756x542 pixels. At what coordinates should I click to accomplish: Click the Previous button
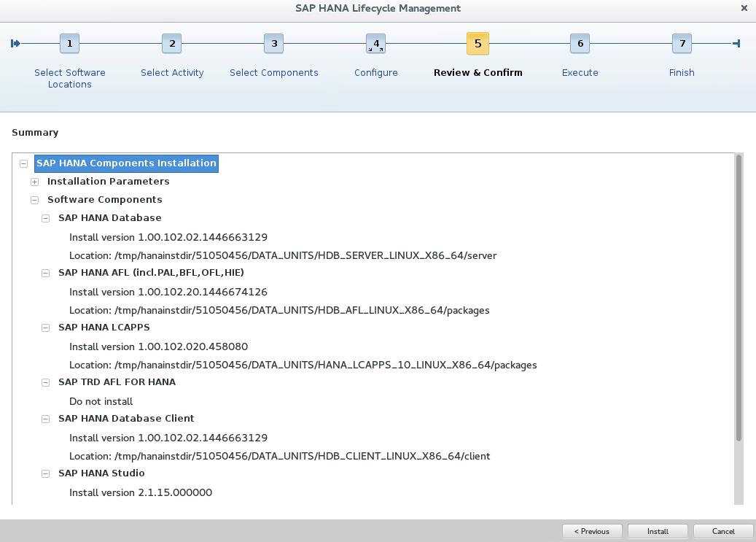(592, 531)
